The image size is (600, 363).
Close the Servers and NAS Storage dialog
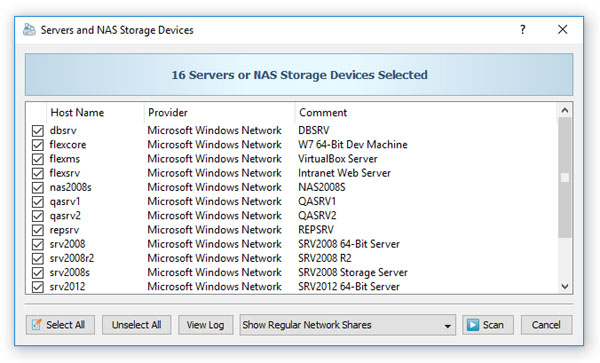562,29
